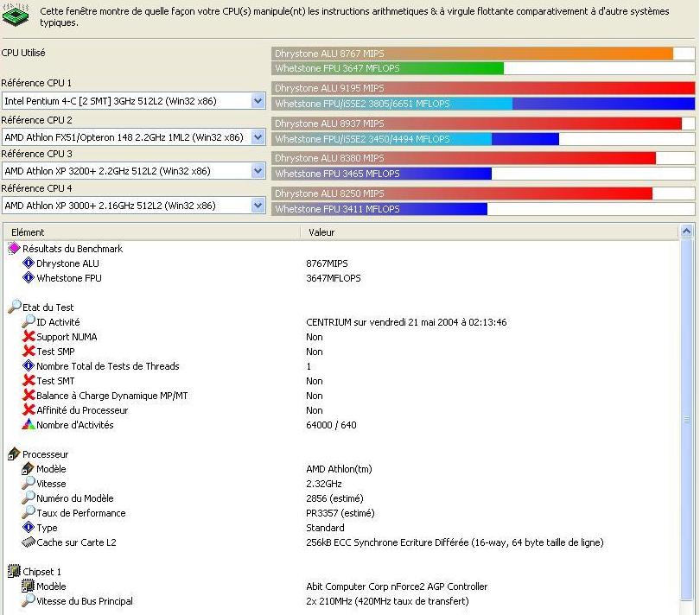Click the Valeur column header

point(489,232)
